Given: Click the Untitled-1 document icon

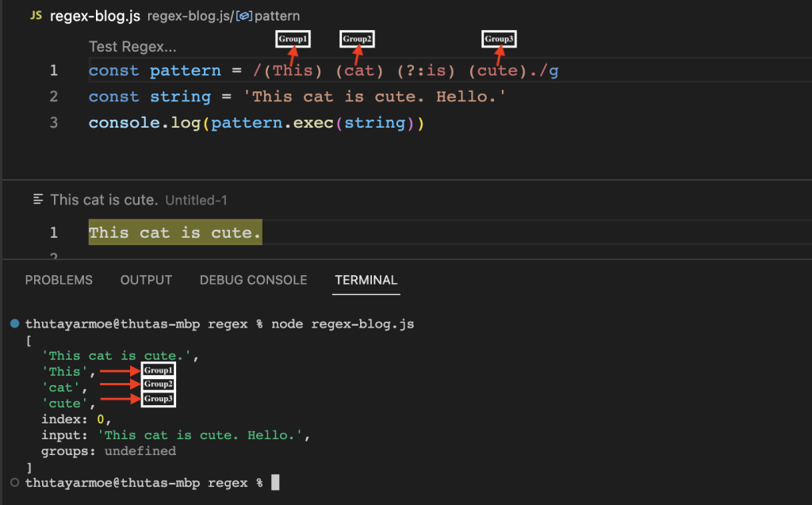Looking at the screenshot, I should click(x=39, y=199).
